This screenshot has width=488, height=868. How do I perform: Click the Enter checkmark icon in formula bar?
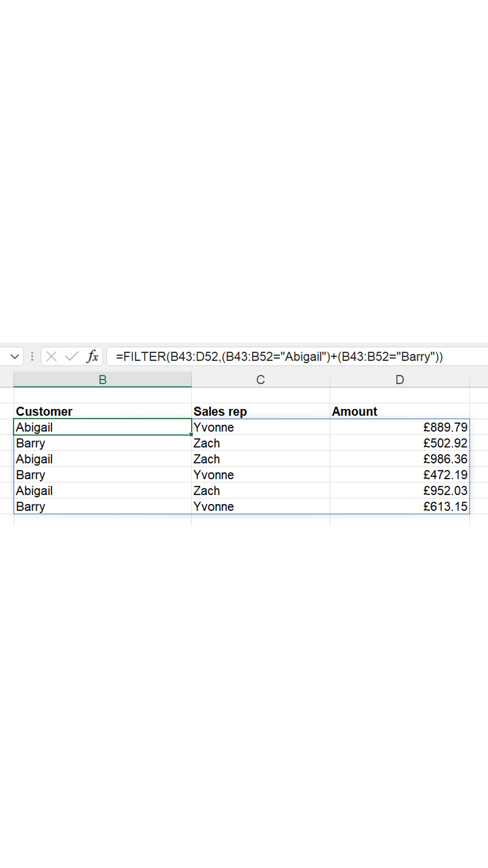pos(71,356)
